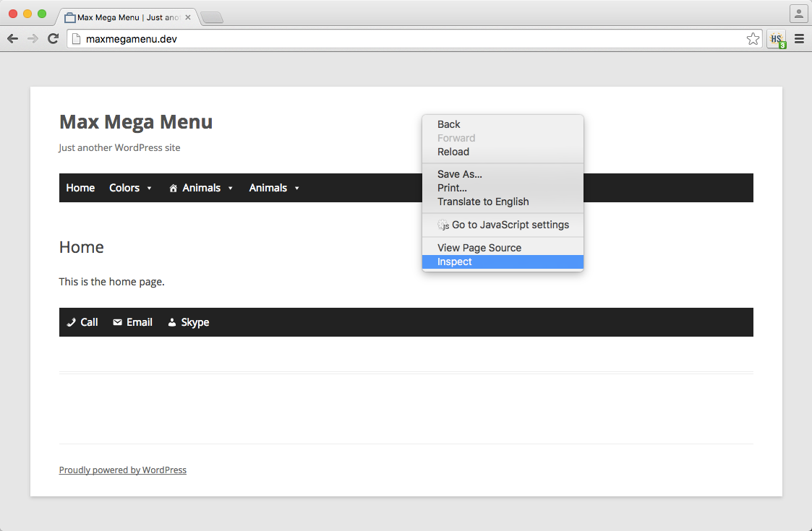Expand the Animals menu with house icon

point(201,188)
